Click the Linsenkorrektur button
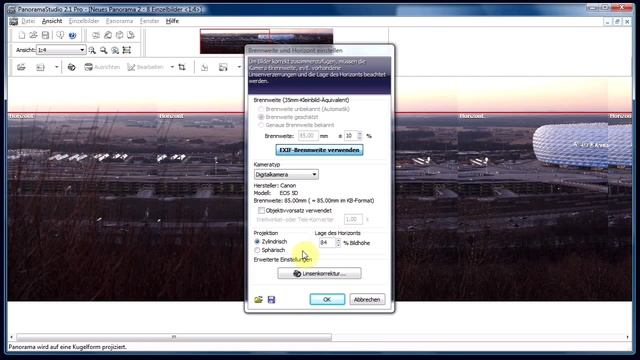640x360 pixels. pos(319,273)
